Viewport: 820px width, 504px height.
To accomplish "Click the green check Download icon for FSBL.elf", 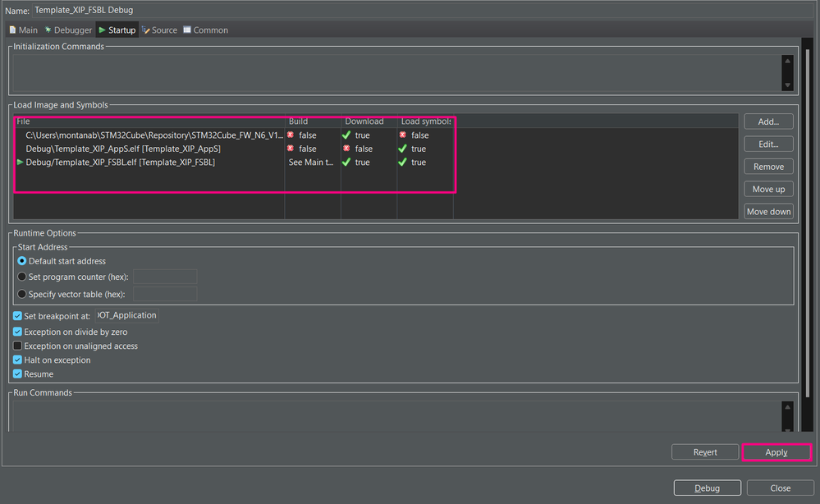I will tap(346, 162).
